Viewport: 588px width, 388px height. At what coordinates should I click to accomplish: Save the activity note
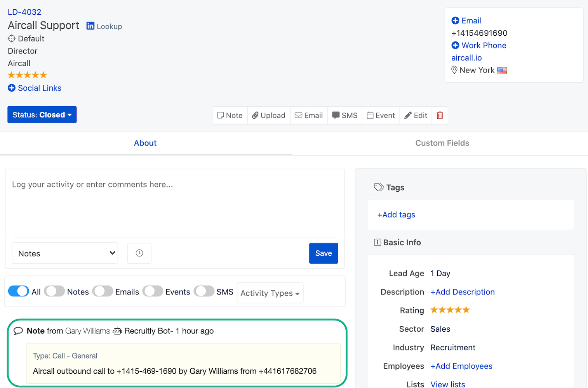(x=324, y=253)
